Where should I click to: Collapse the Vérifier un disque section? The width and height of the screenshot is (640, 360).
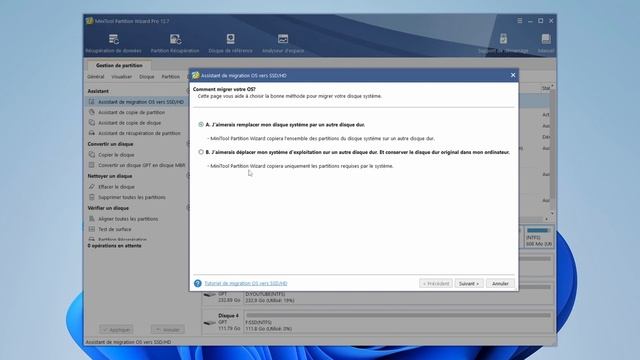[x=188, y=208]
